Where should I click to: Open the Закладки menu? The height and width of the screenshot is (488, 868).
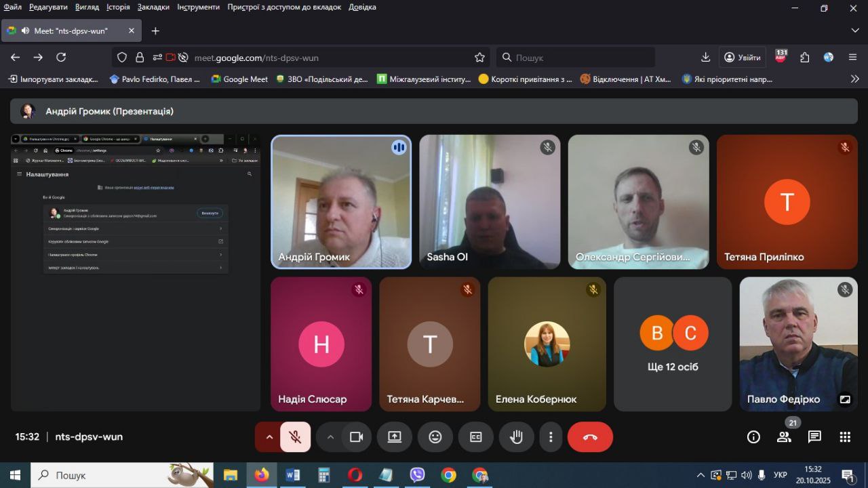tap(153, 7)
